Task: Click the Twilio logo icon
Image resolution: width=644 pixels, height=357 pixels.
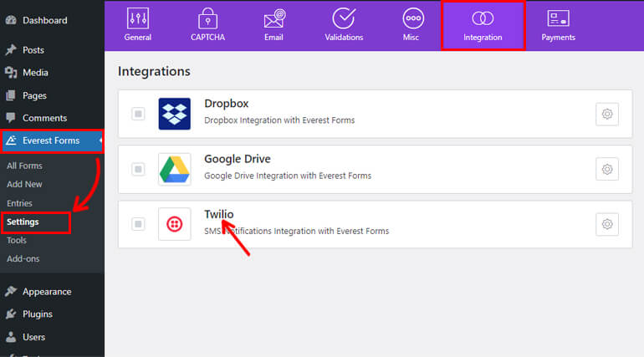Action: pyautogui.click(x=175, y=224)
